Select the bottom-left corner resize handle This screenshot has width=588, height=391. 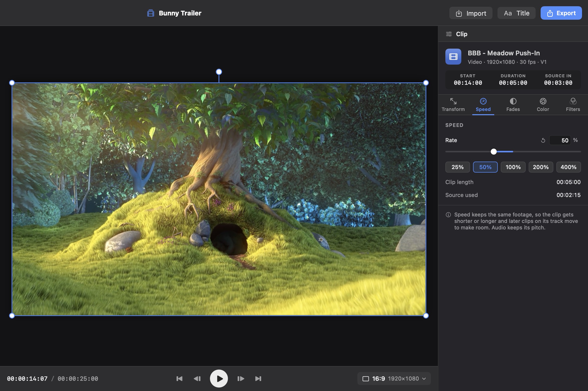pyautogui.click(x=12, y=316)
